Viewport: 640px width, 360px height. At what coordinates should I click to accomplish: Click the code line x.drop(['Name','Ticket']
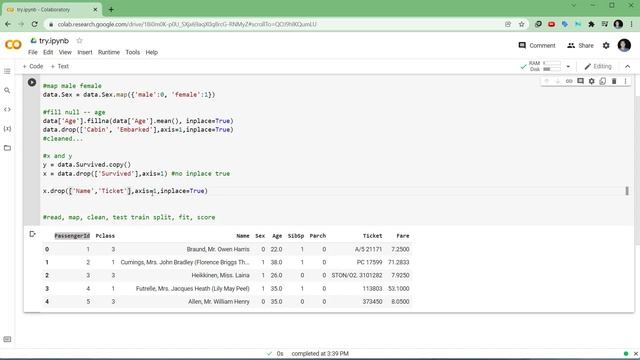coord(125,191)
